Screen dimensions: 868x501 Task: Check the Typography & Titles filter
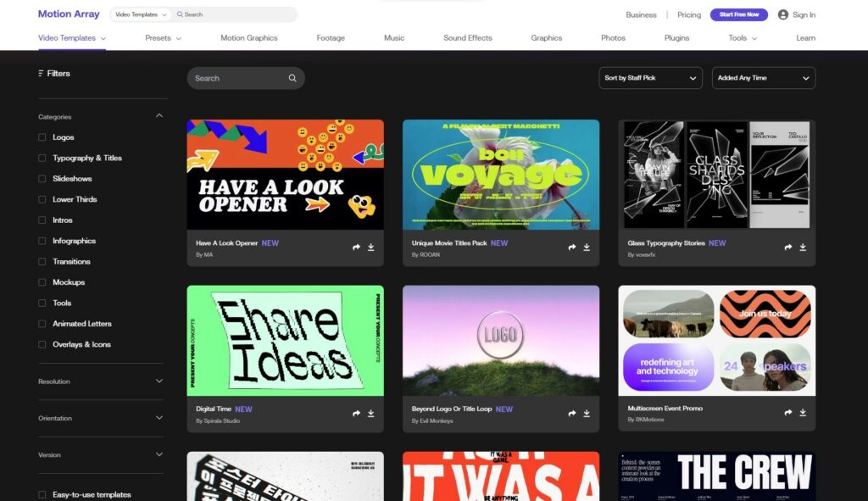[x=41, y=158]
